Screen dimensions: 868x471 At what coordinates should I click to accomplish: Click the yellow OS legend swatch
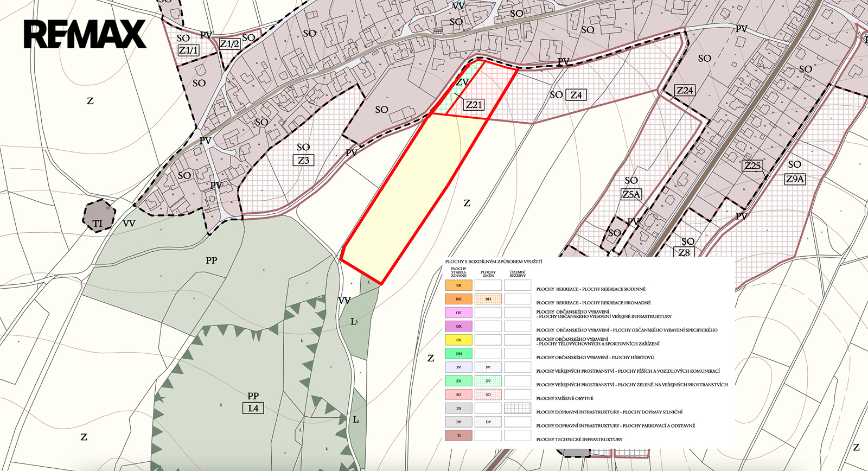(x=458, y=340)
